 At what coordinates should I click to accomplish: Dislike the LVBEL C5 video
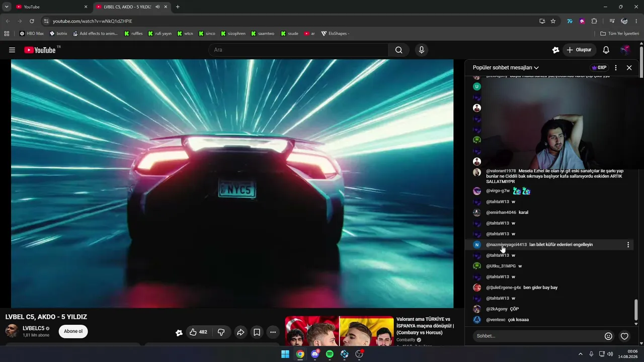pyautogui.click(x=221, y=332)
